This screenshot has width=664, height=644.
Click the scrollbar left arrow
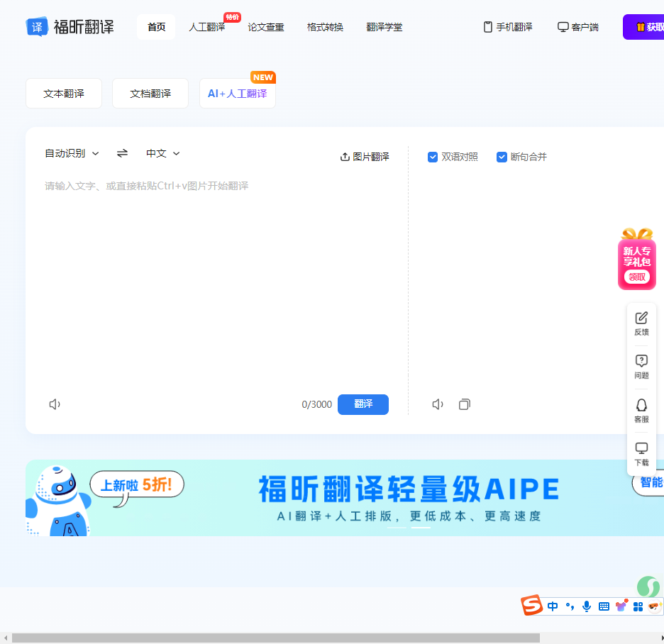coord(6,638)
